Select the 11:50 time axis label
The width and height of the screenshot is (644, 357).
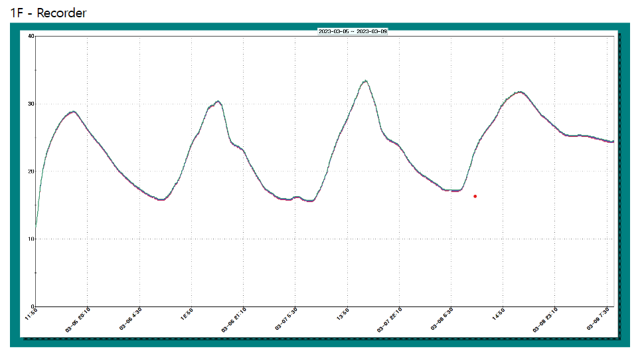tap(31, 314)
